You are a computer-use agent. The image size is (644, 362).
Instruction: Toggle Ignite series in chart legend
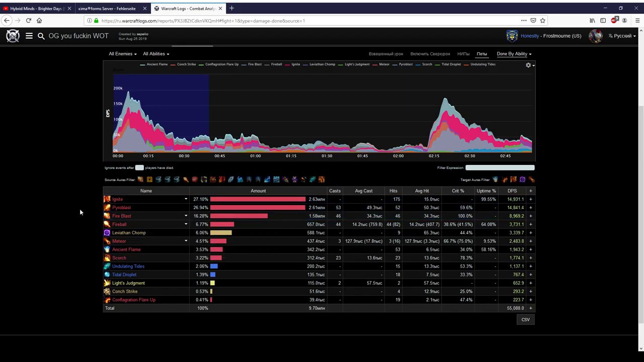click(292, 64)
